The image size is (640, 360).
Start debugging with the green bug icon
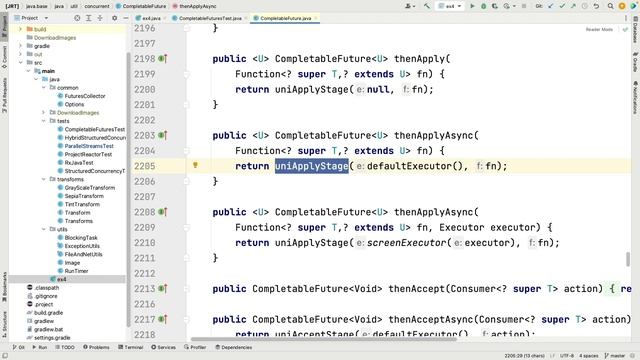pyautogui.click(x=483, y=6)
